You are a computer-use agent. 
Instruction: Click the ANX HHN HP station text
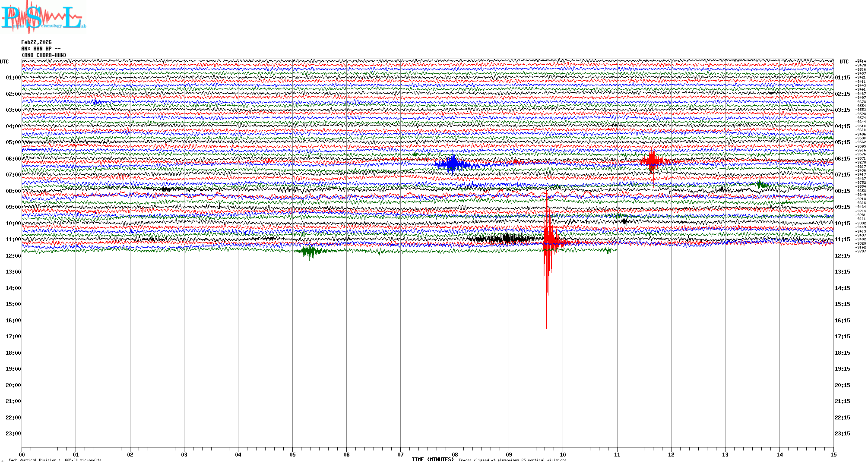coord(41,49)
